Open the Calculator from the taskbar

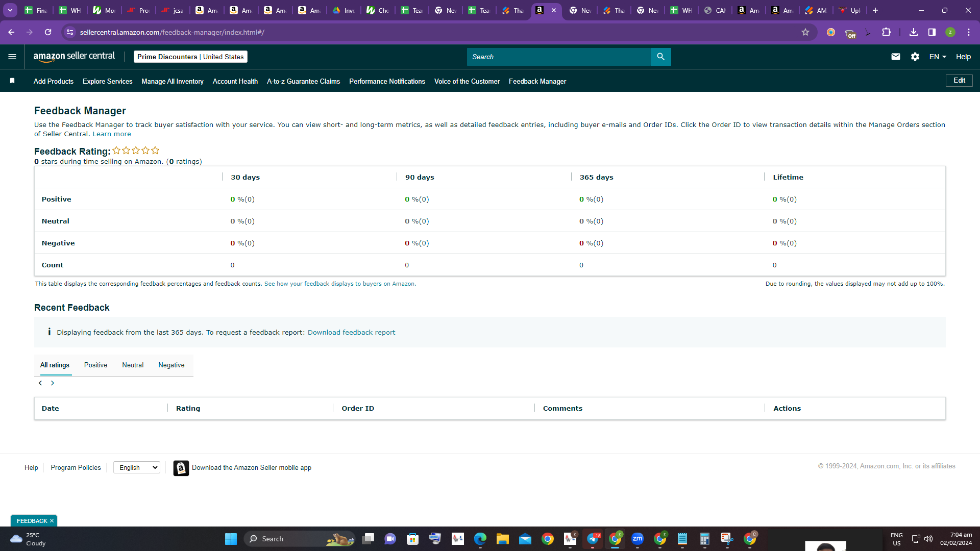coord(705,539)
